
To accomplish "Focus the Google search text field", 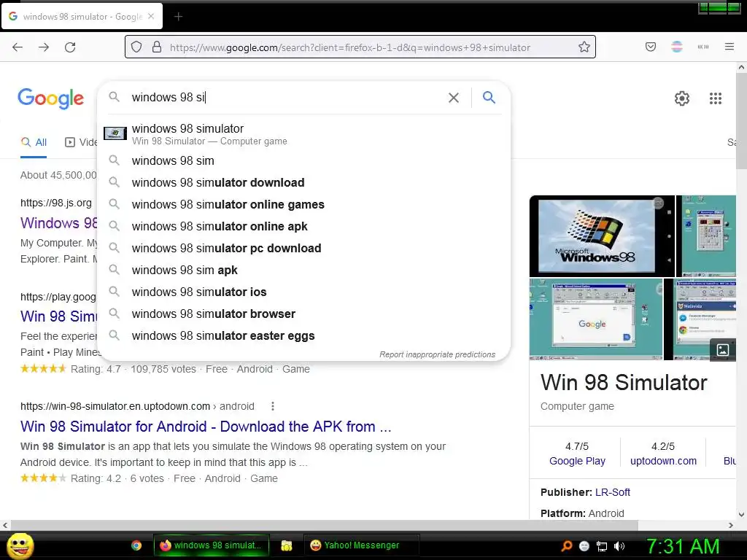I will (x=286, y=97).
